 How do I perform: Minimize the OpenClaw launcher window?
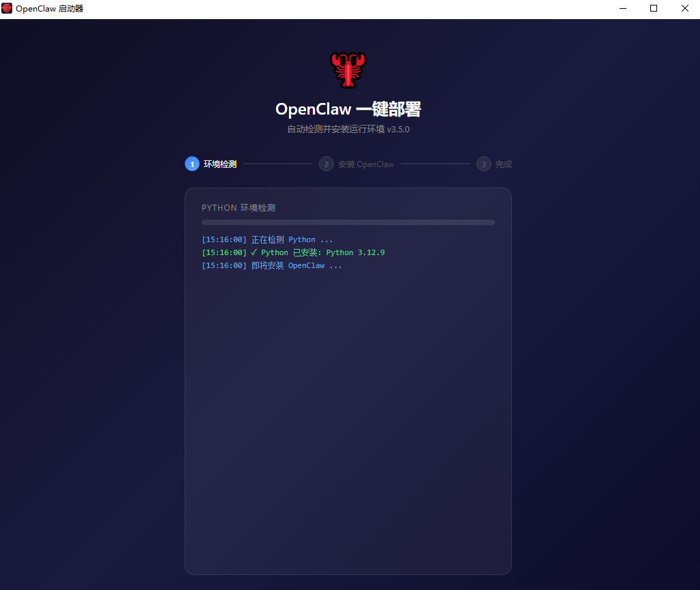[623, 9]
